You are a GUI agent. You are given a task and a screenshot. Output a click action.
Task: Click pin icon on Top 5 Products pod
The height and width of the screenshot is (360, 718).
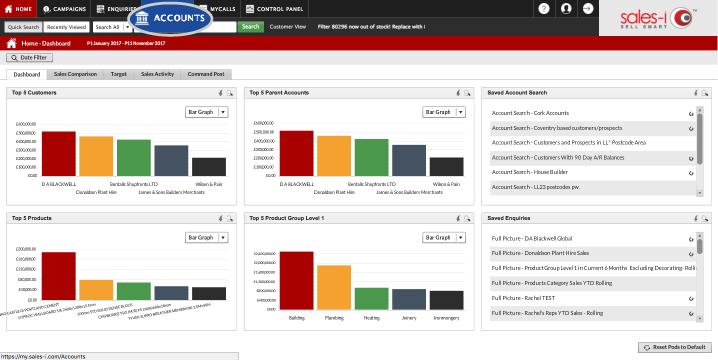[221, 219]
